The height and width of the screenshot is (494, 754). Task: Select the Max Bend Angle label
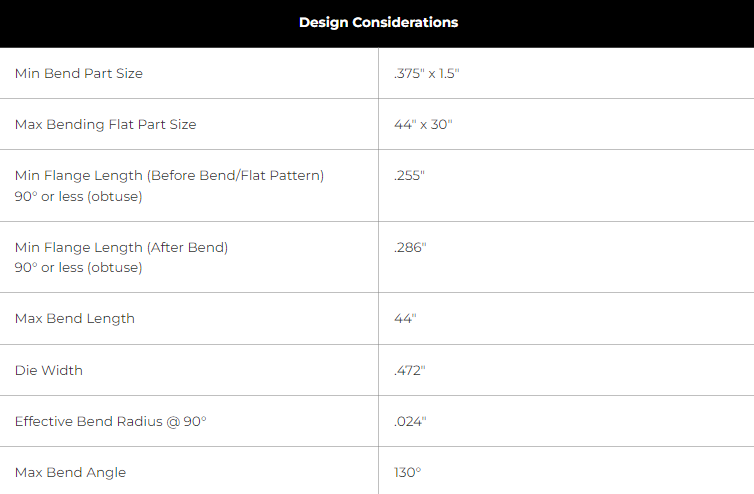pos(70,472)
